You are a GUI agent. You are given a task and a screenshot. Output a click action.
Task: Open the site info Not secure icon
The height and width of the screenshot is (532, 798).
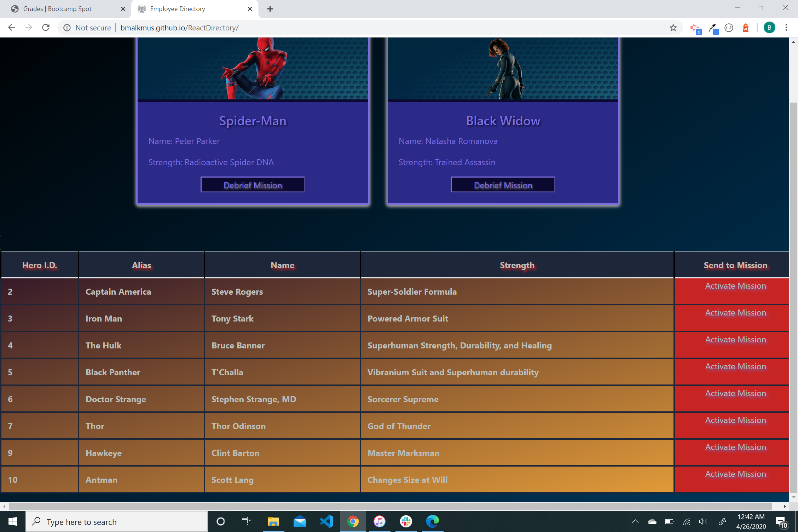tap(67, 28)
